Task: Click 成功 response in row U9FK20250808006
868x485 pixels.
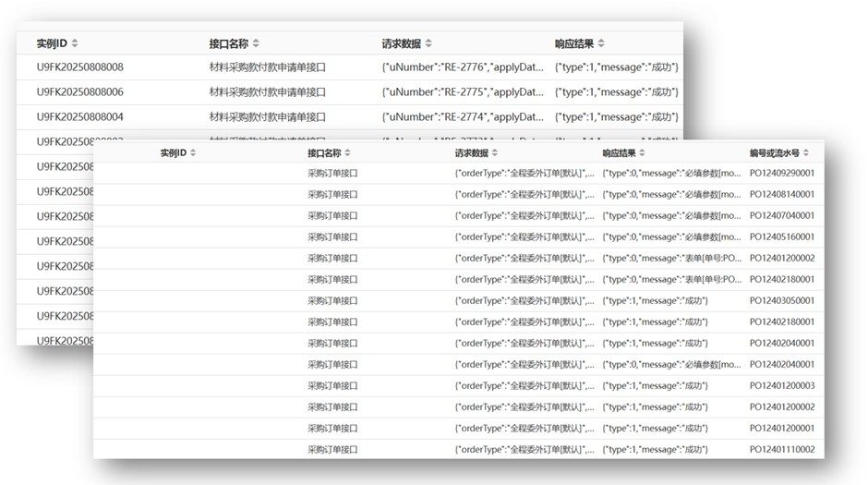Action: [x=617, y=91]
